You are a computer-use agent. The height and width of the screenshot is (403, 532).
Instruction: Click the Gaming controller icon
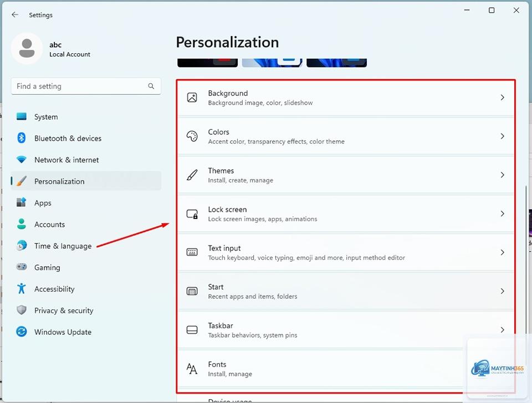pyautogui.click(x=22, y=267)
